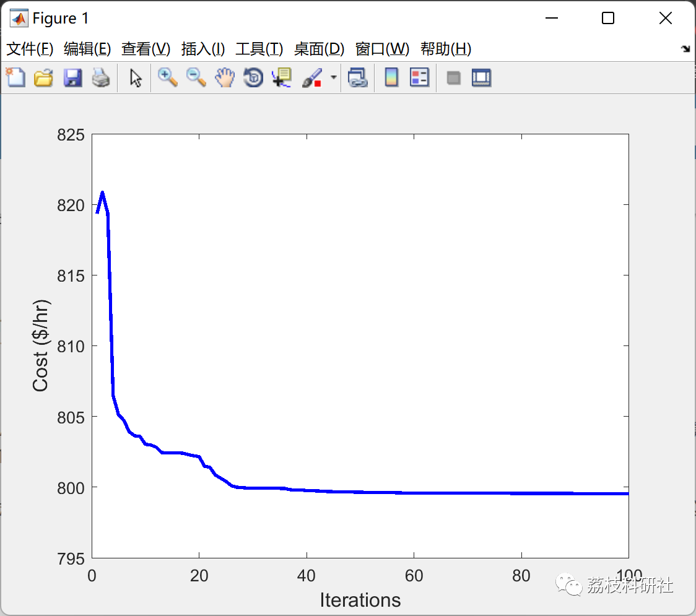Image resolution: width=696 pixels, height=616 pixels.
Task: Enable the Rotate 3D tool
Action: 253,77
